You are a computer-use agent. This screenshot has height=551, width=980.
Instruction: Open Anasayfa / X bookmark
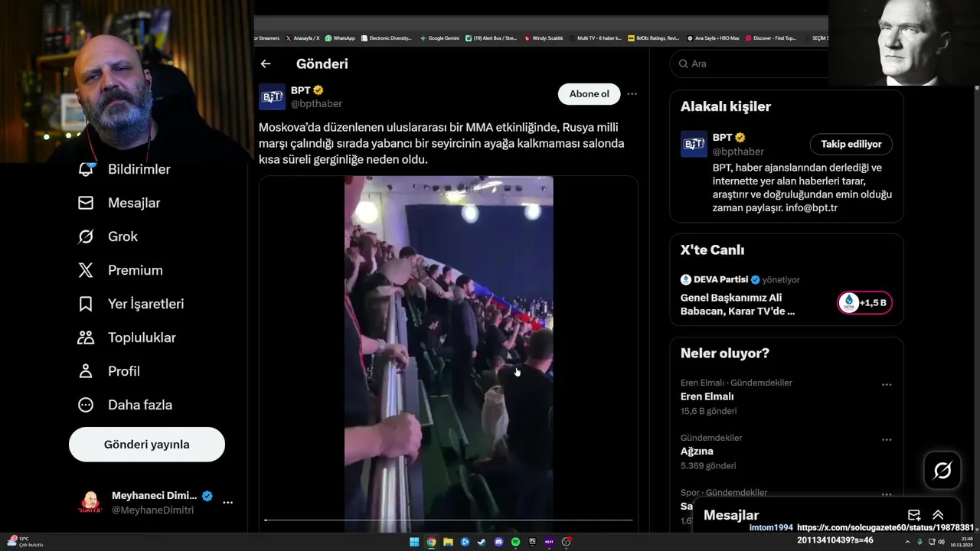pos(302,38)
